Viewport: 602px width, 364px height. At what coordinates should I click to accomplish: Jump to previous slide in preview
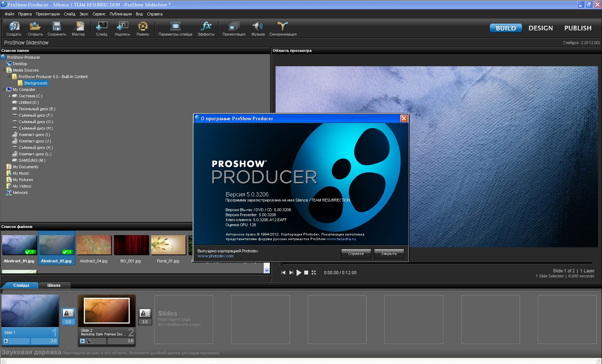283,273
